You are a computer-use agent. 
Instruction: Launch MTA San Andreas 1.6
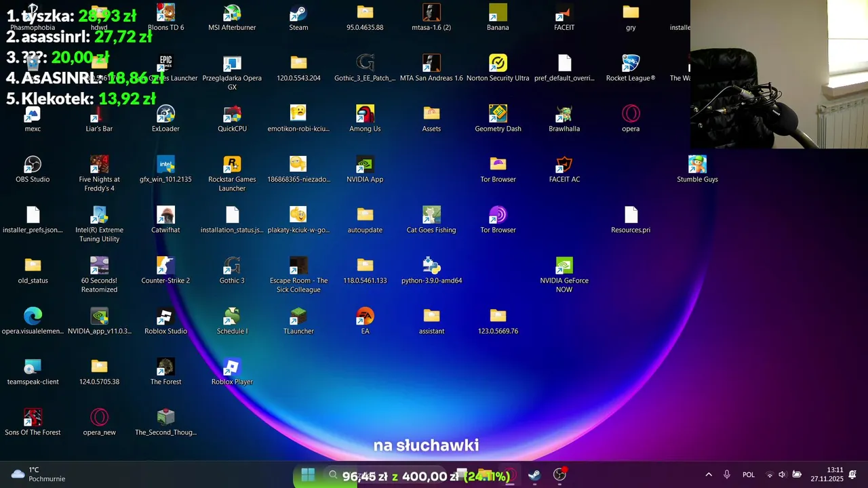click(431, 68)
